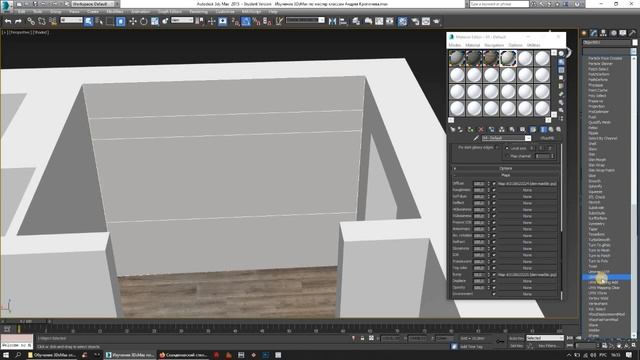Screen dimensions: 640x360
Task: Open the selection filter dropdown in toolbar
Action: pyautogui.click(x=71, y=20)
